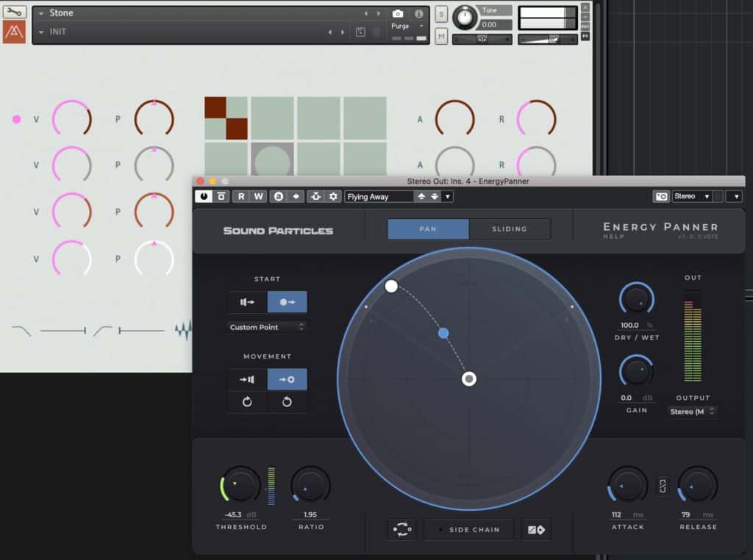Image resolution: width=753 pixels, height=560 pixels.
Task: Click the Flying Away preset name field
Action: click(379, 196)
